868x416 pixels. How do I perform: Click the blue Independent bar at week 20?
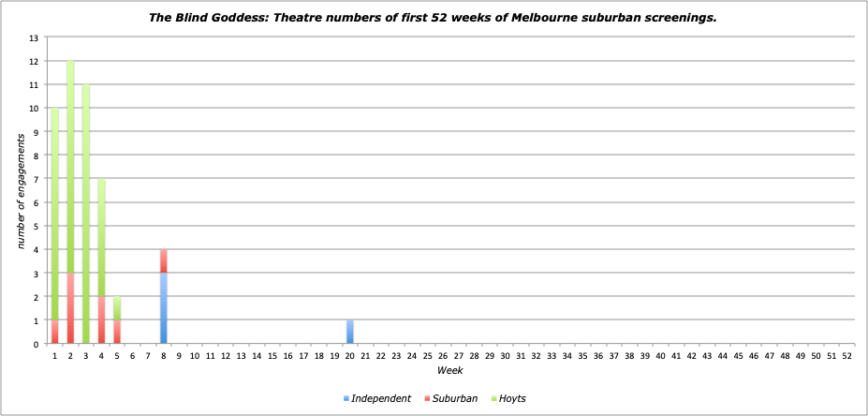point(349,332)
